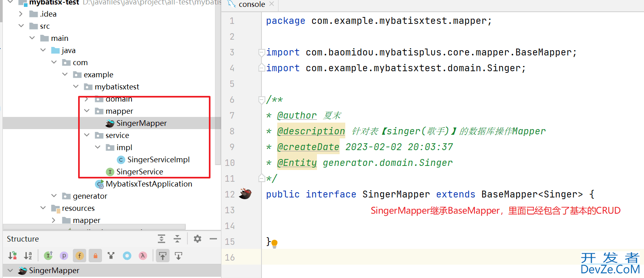The image size is (644, 278).
Task: Expand the .idea folder
Action: click(x=21, y=14)
